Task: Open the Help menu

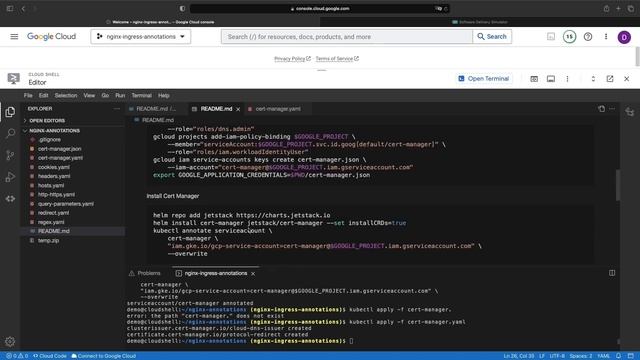Action: tap(164, 96)
